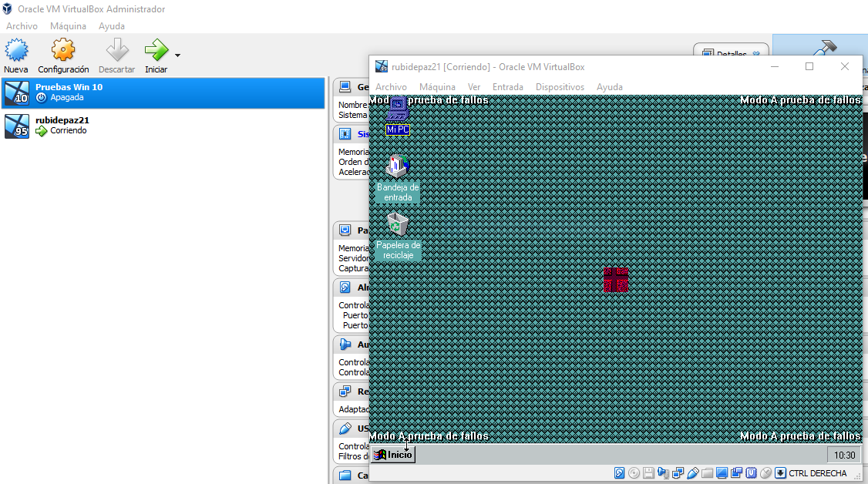Open Archivo menu in rubidepaz21 VM window
This screenshot has height=484, width=868.
pyautogui.click(x=391, y=87)
